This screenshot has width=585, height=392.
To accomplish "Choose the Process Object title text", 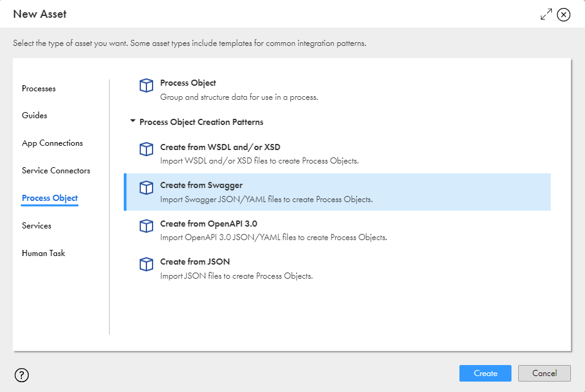I will point(188,83).
